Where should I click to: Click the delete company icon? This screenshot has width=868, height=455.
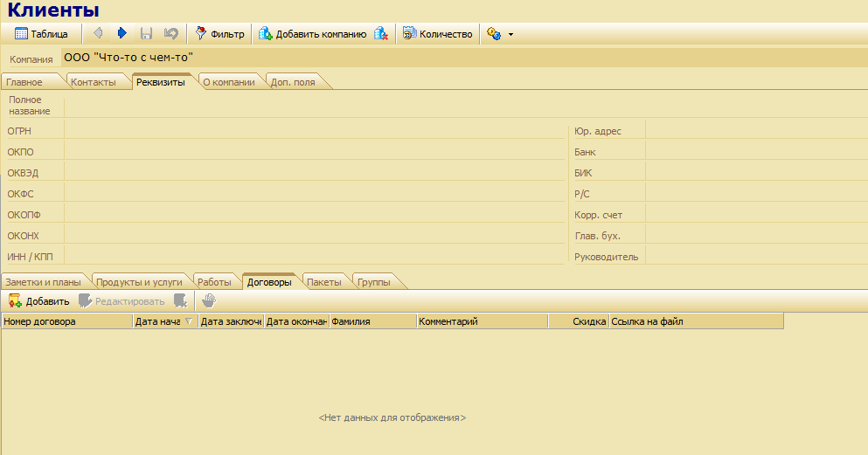pos(381,34)
